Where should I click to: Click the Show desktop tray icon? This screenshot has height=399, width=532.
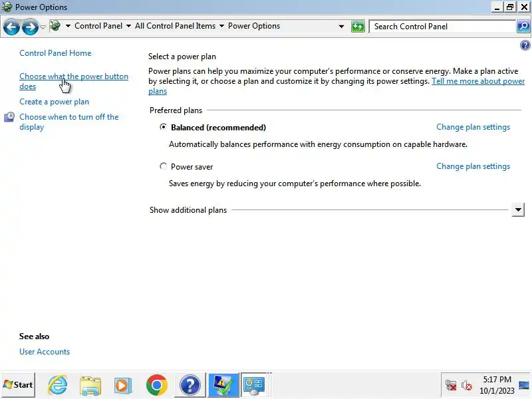pyautogui.click(x=524, y=385)
